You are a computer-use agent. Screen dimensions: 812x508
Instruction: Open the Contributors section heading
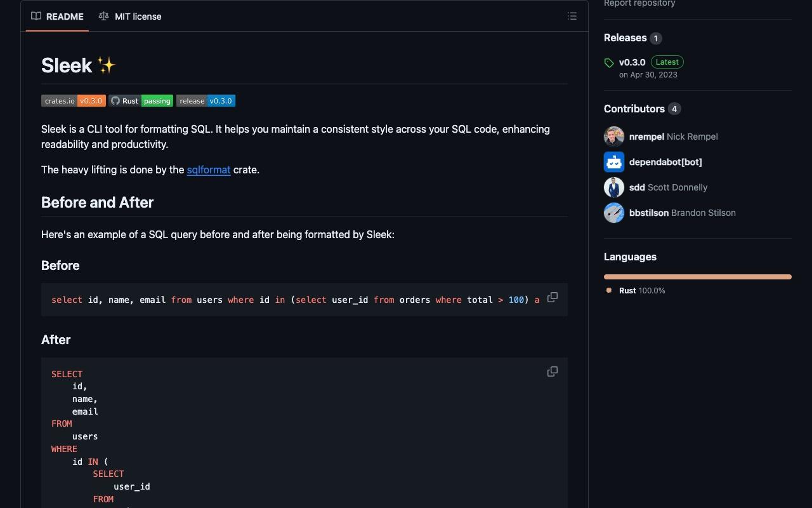click(634, 109)
